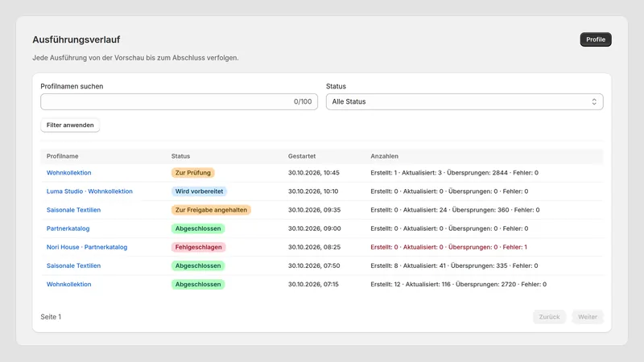The height and width of the screenshot is (362, 644).
Task: Click Filter anwenden button
Action: pyautogui.click(x=70, y=125)
